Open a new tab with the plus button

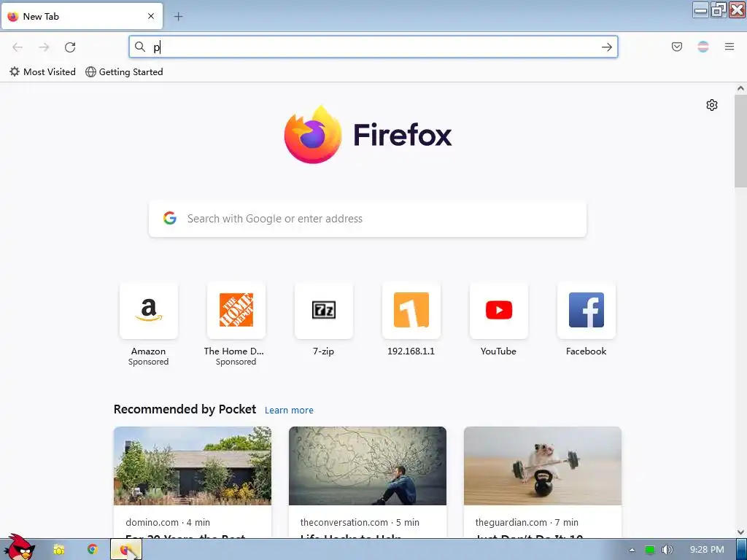tap(178, 17)
